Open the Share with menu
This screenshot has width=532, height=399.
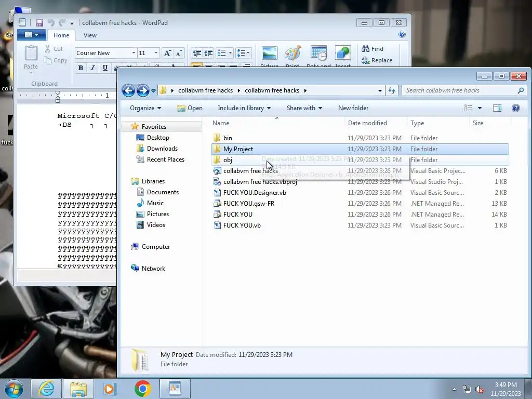click(304, 108)
